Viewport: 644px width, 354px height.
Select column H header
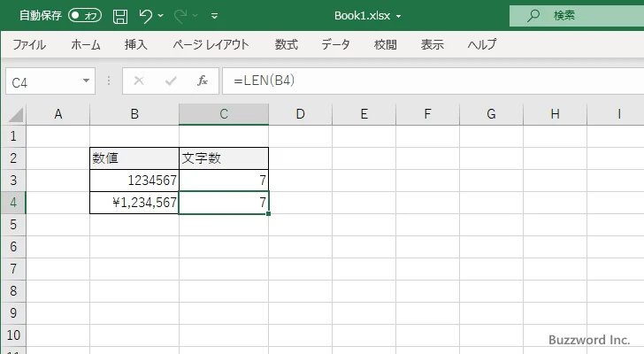pyautogui.click(x=555, y=114)
